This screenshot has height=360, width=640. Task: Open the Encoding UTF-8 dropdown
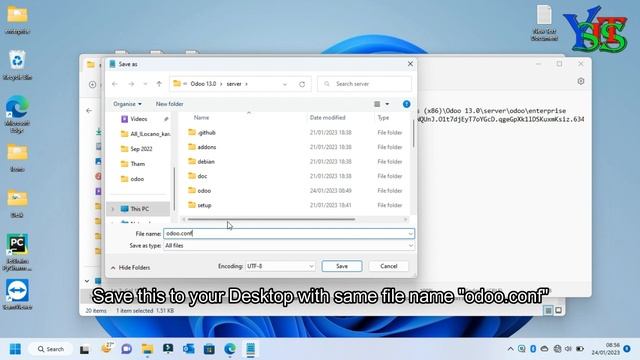point(280,266)
